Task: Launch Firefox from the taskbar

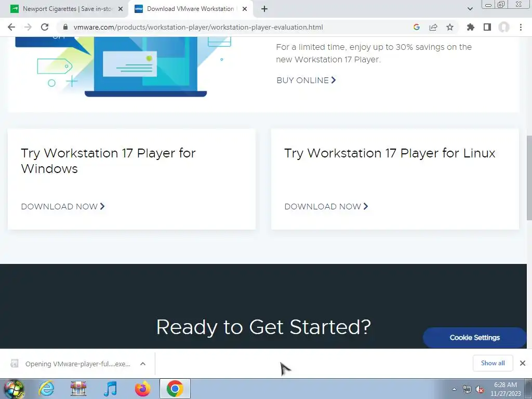Action: click(142, 389)
